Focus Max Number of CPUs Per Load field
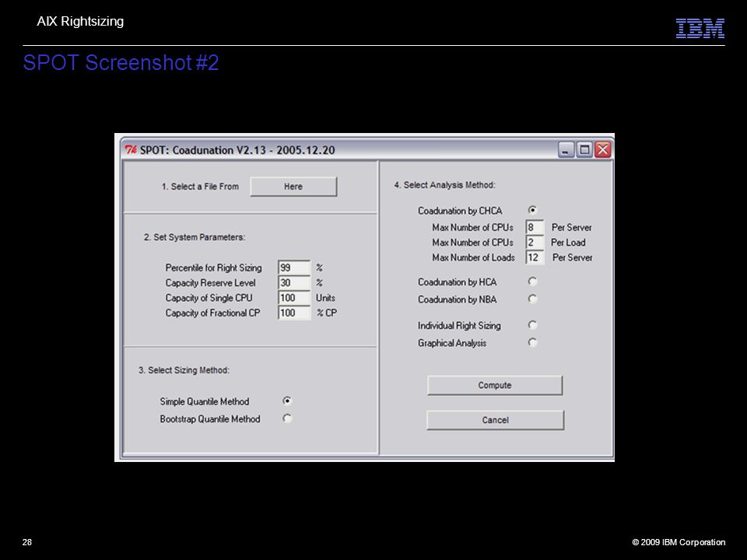The height and width of the screenshot is (560, 747). pos(535,243)
